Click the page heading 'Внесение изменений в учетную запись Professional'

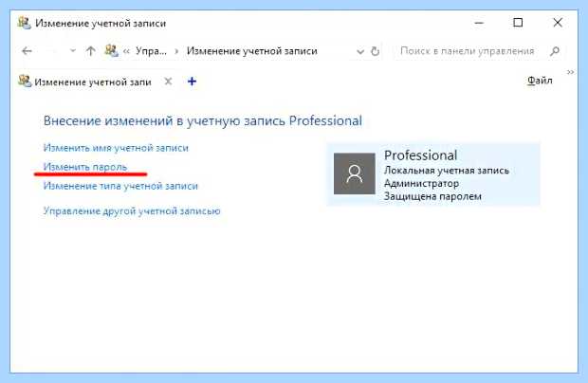click(203, 121)
